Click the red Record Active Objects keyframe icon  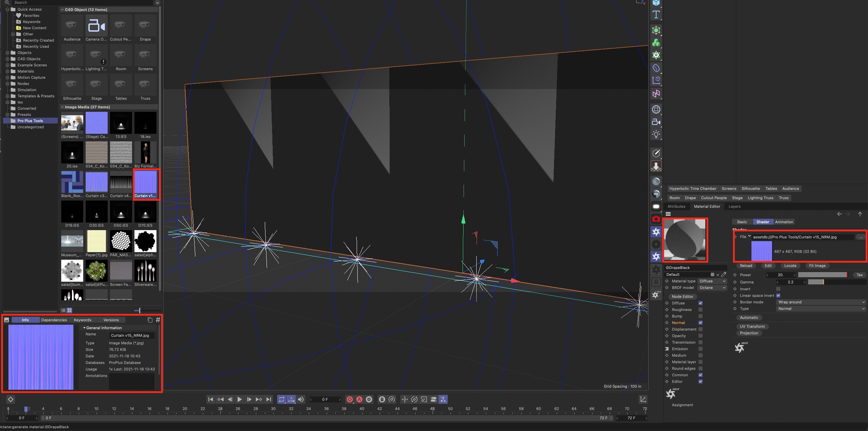(350, 399)
